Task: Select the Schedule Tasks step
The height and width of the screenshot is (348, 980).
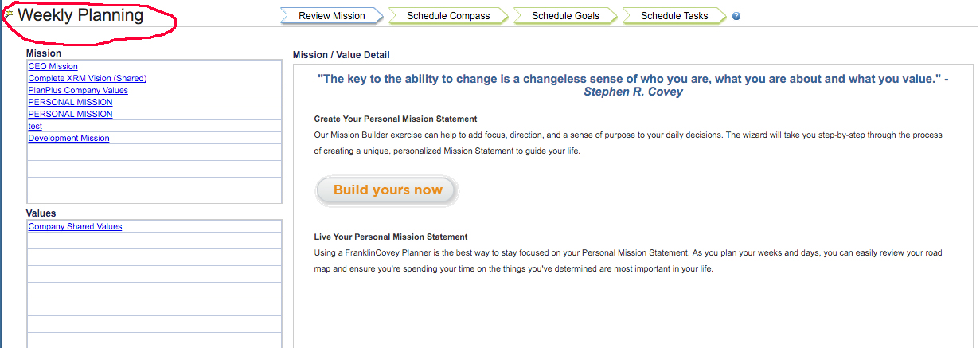Action: click(x=674, y=16)
